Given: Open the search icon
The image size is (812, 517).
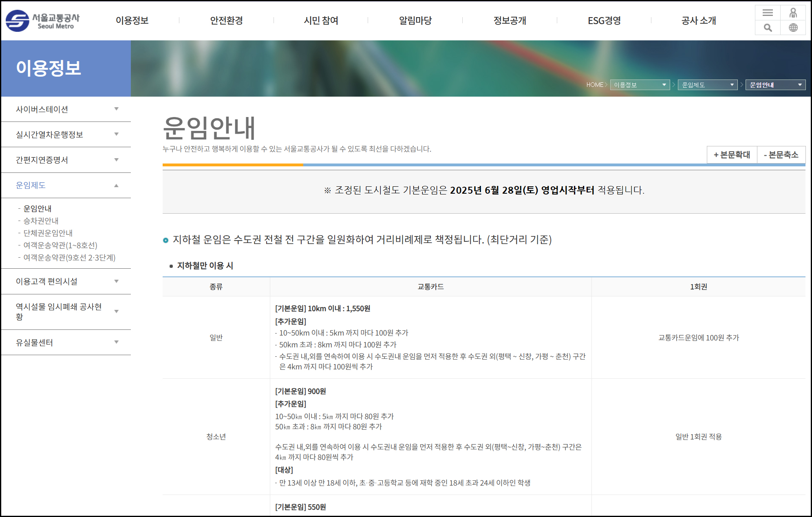Looking at the screenshot, I should (x=768, y=28).
